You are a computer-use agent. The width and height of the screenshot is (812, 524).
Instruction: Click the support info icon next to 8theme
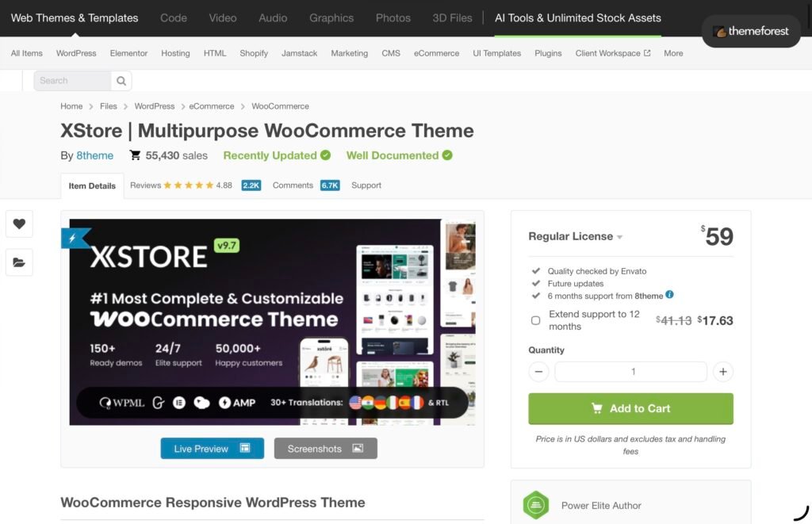[x=669, y=295]
